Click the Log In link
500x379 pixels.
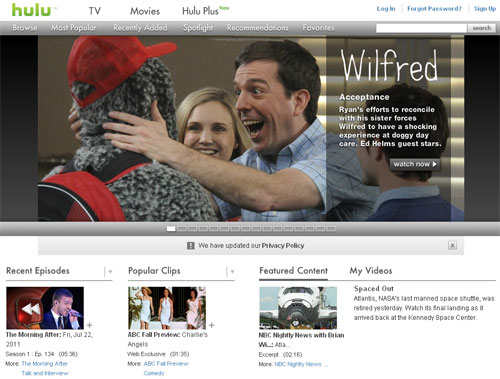[386, 9]
